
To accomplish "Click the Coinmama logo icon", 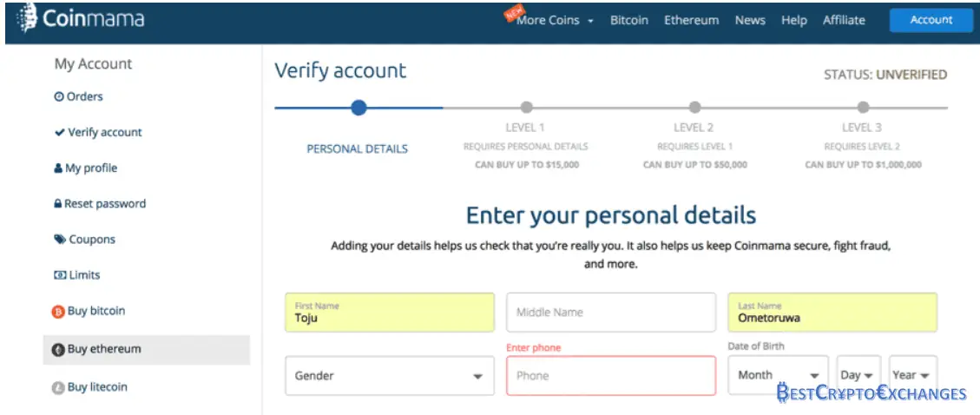I will click(x=27, y=18).
